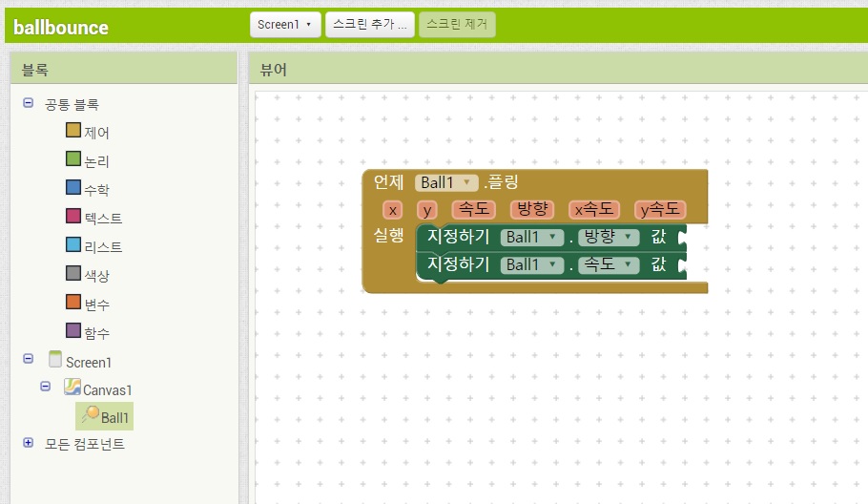The height and width of the screenshot is (504, 868).
Task: Select the x속도 parameter block
Action: pyautogui.click(x=594, y=209)
